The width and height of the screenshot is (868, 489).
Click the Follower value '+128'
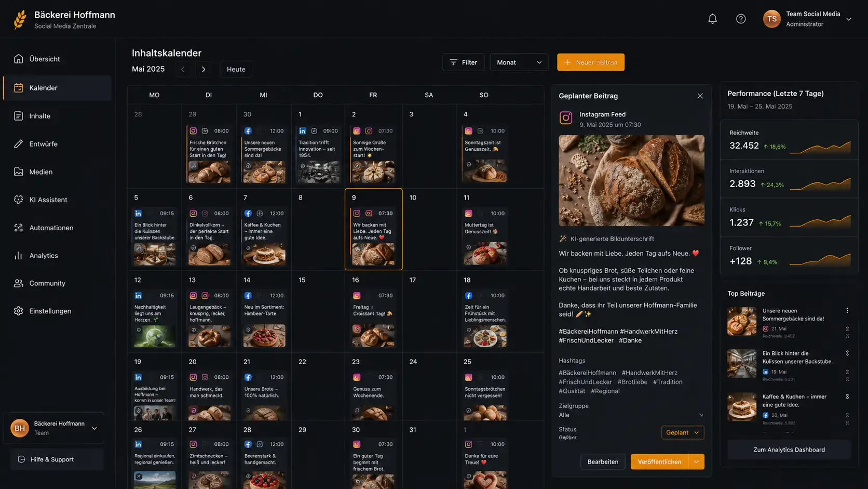(x=741, y=261)
